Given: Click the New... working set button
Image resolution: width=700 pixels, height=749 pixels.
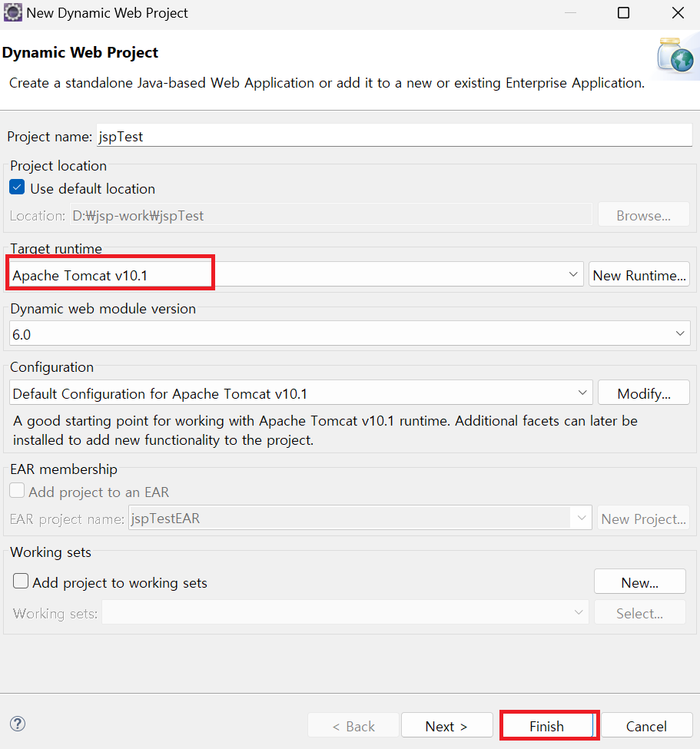Looking at the screenshot, I should [x=640, y=582].
